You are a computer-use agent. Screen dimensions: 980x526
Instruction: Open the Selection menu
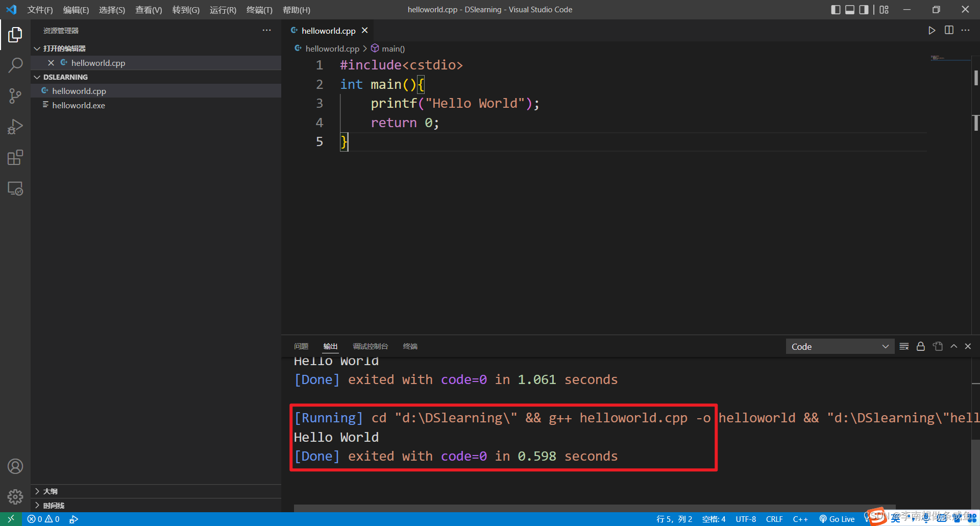point(112,10)
